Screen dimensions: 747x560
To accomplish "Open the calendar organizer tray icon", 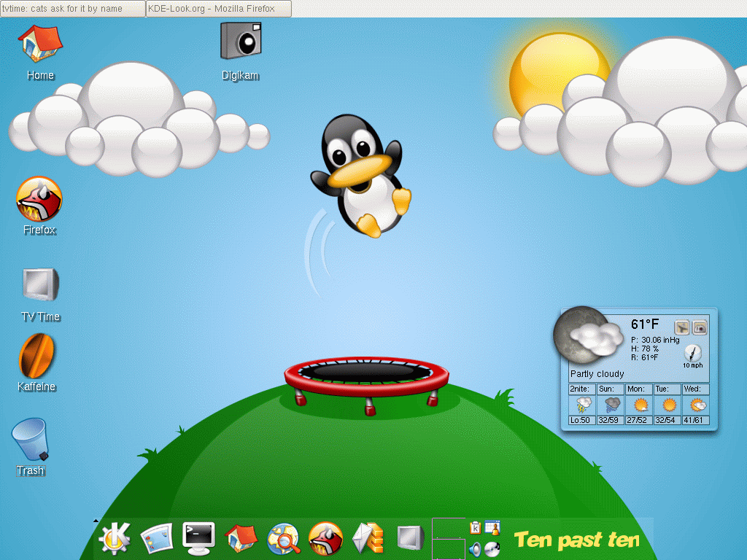I will pos(492,528).
